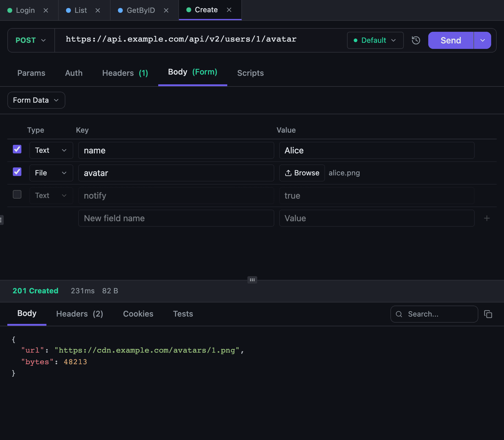
Task: Click the "bytes" JSON key
Action: [x=37, y=362]
